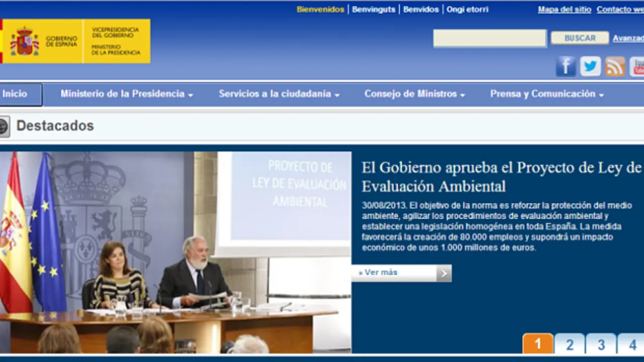Expand the Ministerio de la Presidencia menu

[127, 94]
